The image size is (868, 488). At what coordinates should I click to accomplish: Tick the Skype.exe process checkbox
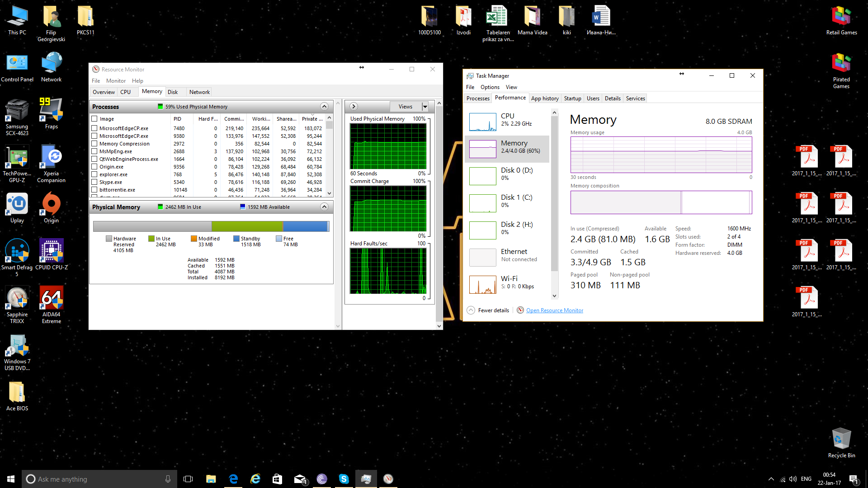(x=94, y=182)
